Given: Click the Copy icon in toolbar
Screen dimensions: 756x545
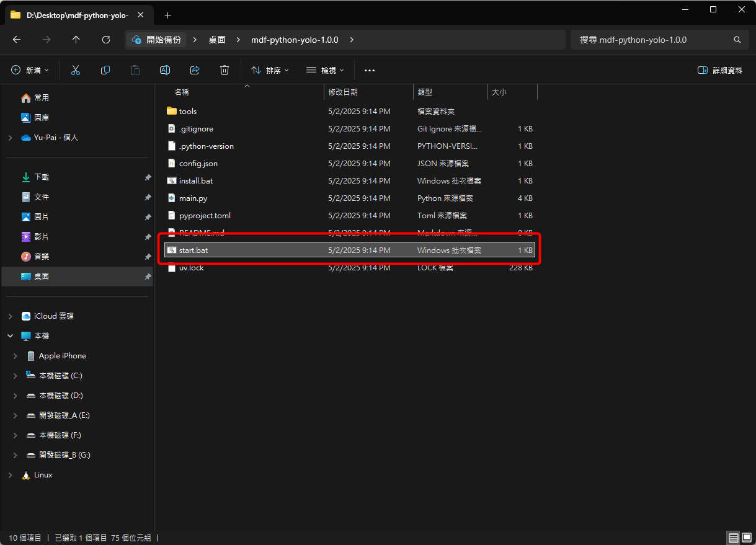Looking at the screenshot, I should tap(105, 71).
